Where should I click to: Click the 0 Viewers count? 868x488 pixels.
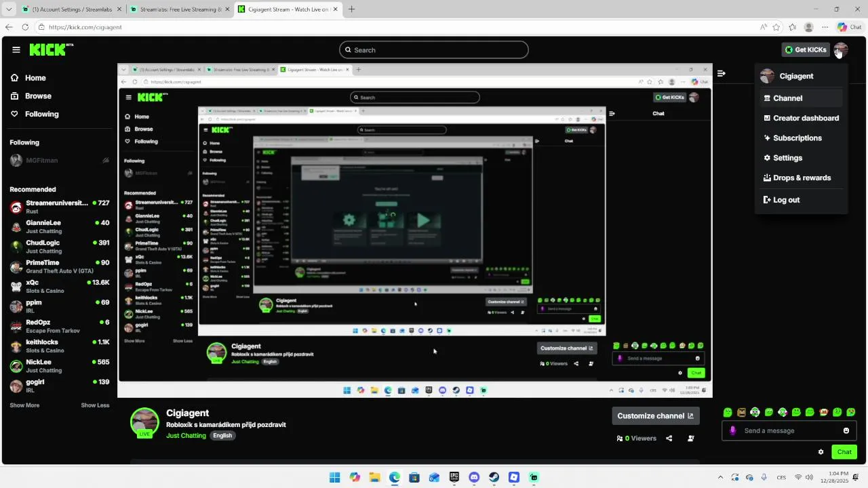(637, 439)
